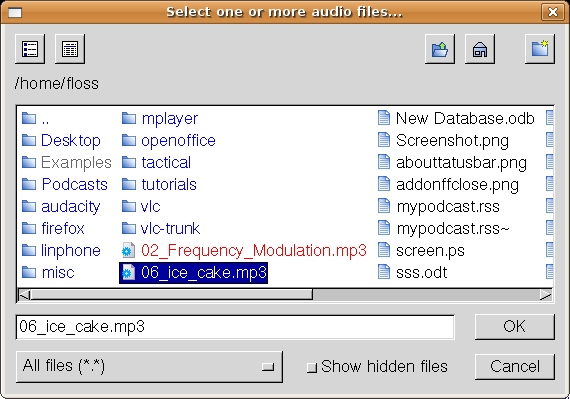The width and height of the screenshot is (570, 399).
Task: Select the mypodcast.rss file
Action: coord(439,207)
